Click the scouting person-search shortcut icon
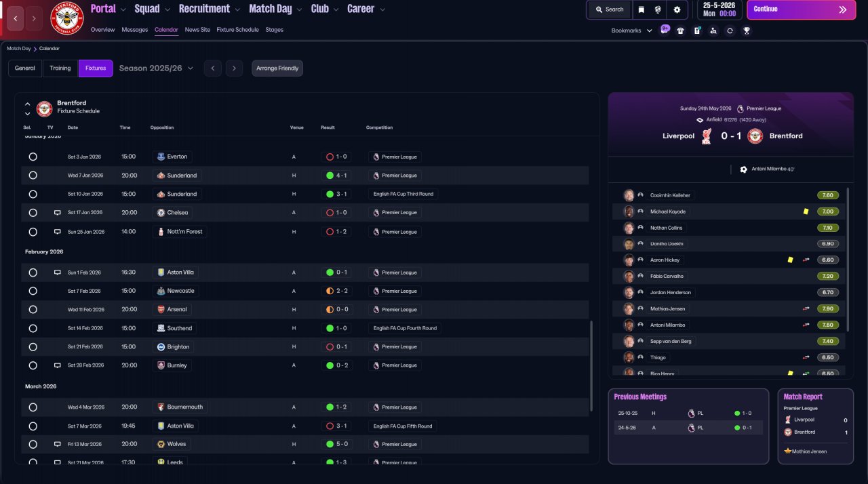This screenshot has height=484, width=868. pos(713,31)
